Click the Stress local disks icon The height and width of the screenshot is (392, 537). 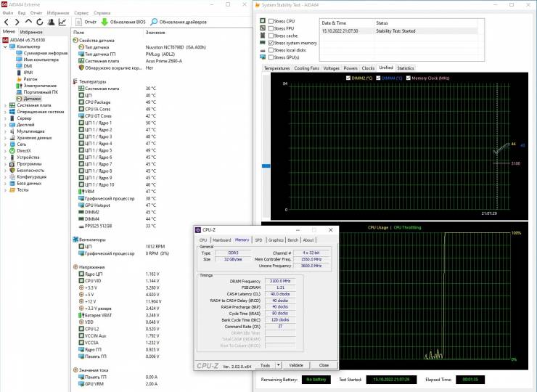[x=263, y=50]
